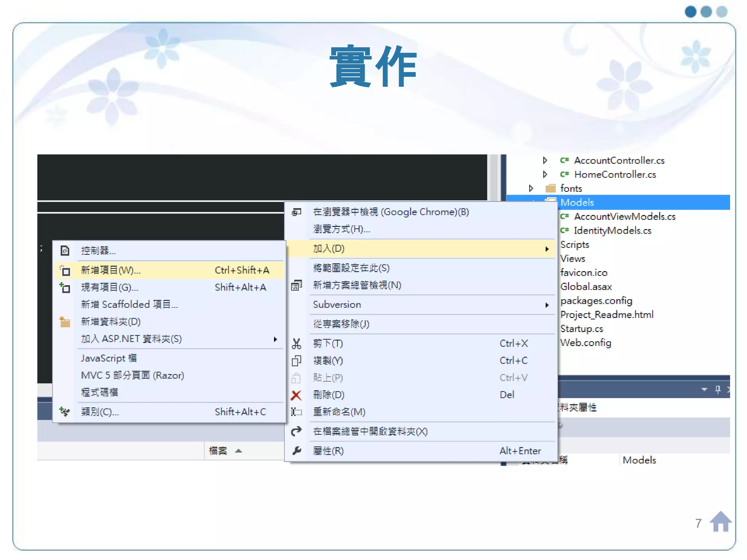The image size is (747, 560).
Task: Choose MVC 5 部分頁面 (Razor) entry
Action: click(169, 376)
